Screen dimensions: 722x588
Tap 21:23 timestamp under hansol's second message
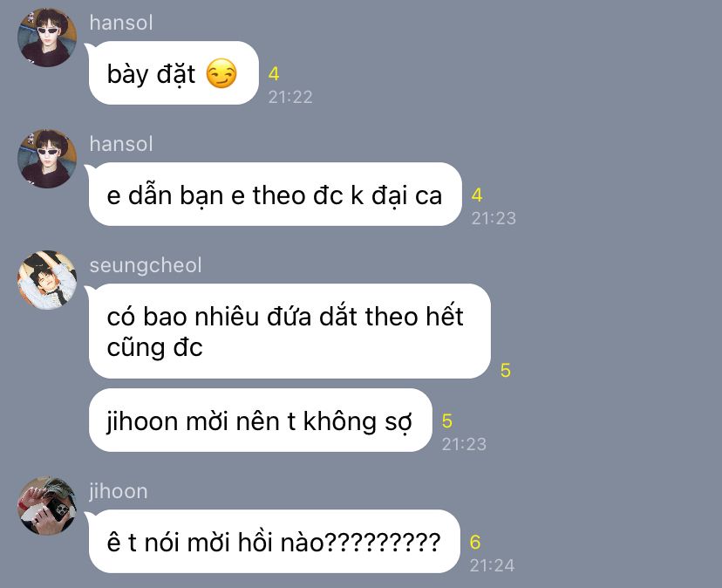coord(494,218)
